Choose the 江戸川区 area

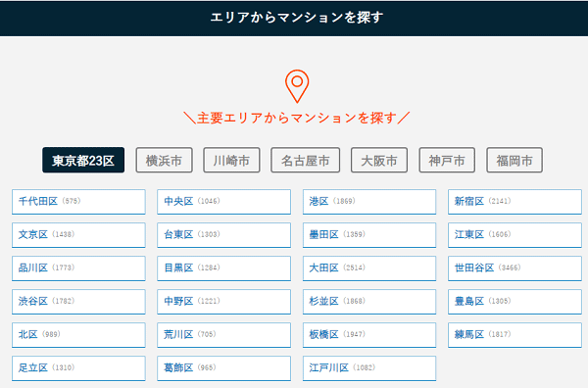click(369, 368)
